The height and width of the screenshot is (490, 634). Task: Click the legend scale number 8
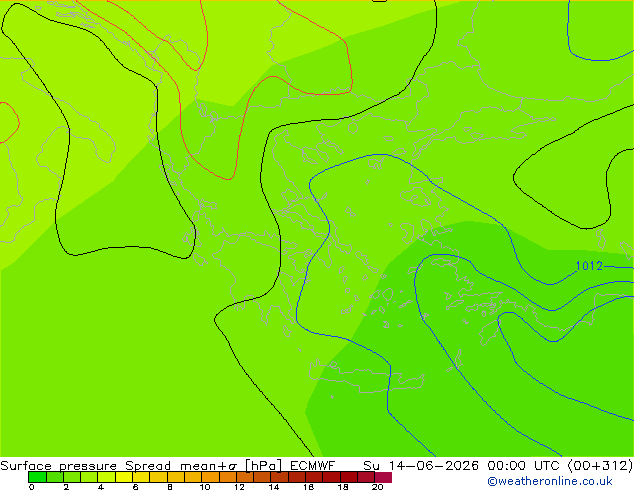click(170, 487)
